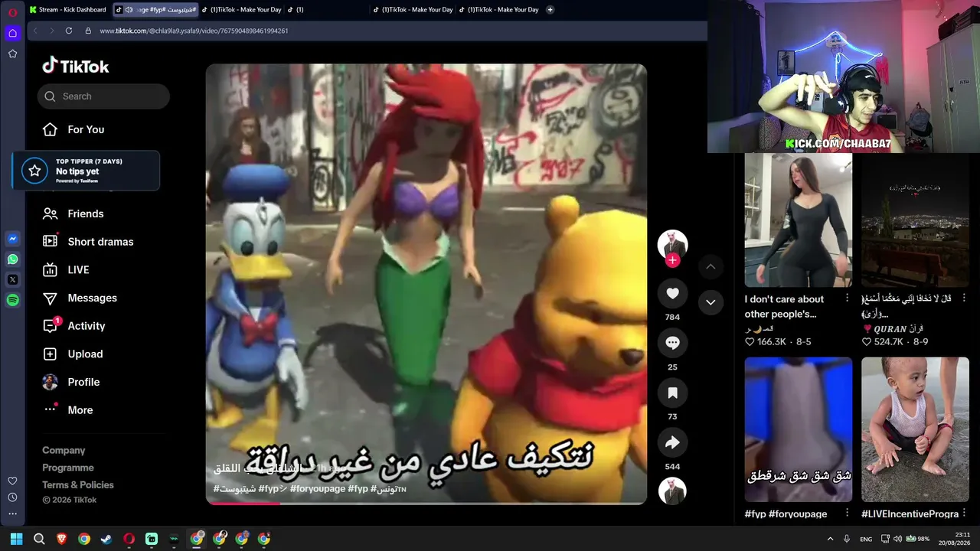Open the taskbar clock showing 23:11
The height and width of the screenshot is (551, 980).
[x=956, y=539]
